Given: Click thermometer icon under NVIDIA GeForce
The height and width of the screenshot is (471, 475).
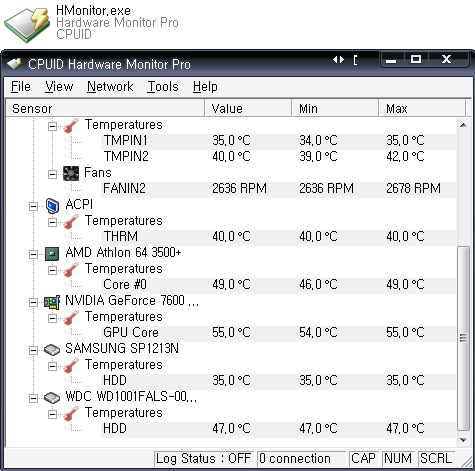Looking at the screenshot, I should [x=71, y=317].
